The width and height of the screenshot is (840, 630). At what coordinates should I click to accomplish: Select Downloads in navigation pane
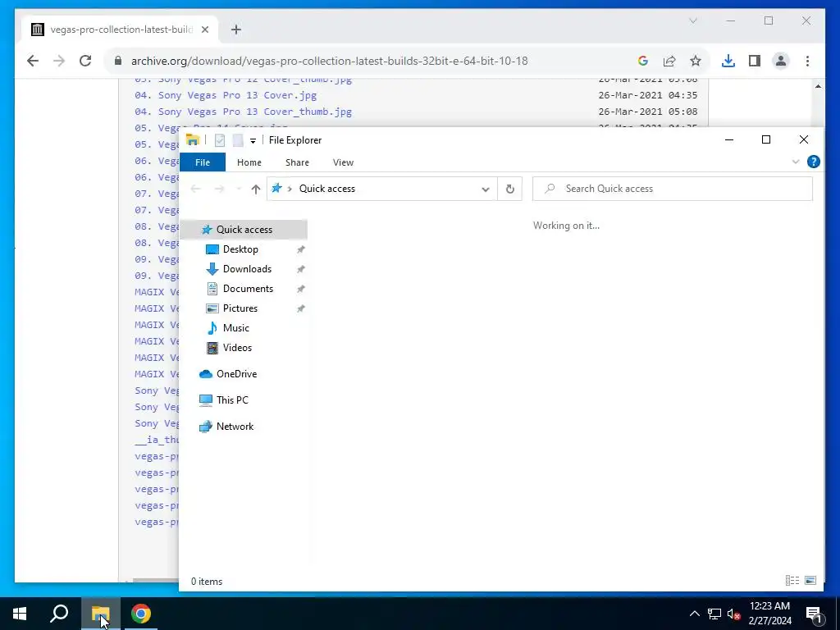(x=246, y=269)
